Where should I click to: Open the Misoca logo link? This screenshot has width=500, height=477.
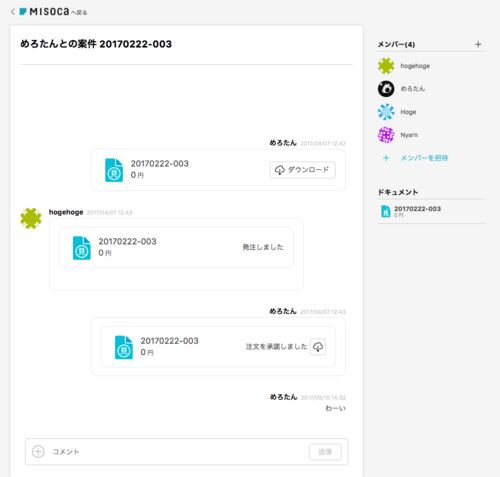coord(44,12)
